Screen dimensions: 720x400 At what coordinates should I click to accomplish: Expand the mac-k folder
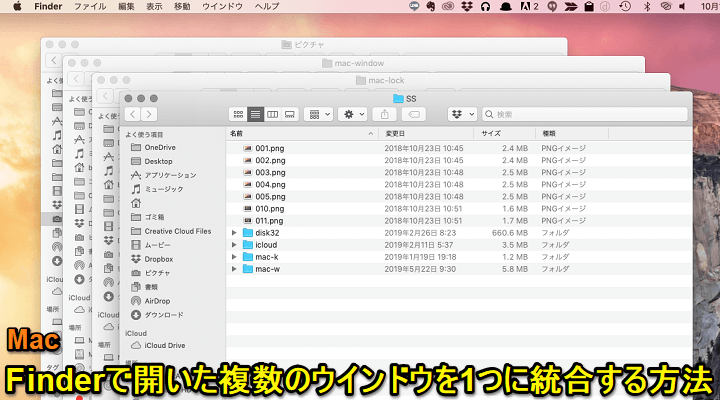pyautogui.click(x=234, y=257)
